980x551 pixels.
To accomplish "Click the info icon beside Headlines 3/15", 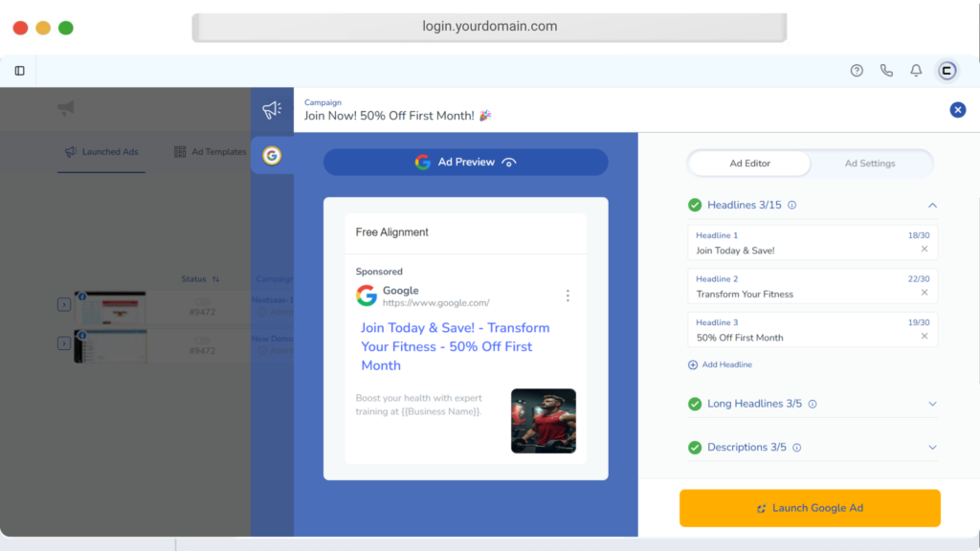I will (x=791, y=206).
